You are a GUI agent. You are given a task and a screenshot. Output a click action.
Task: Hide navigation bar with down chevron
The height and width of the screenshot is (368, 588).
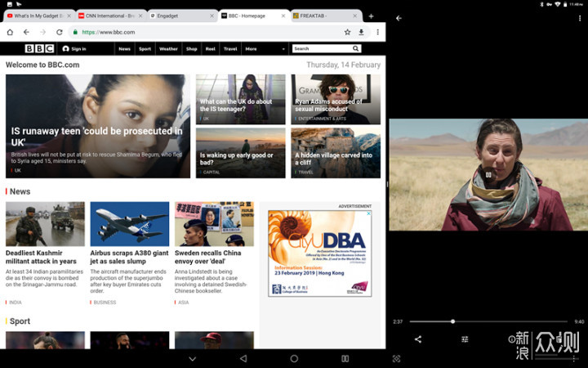[193, 359]
